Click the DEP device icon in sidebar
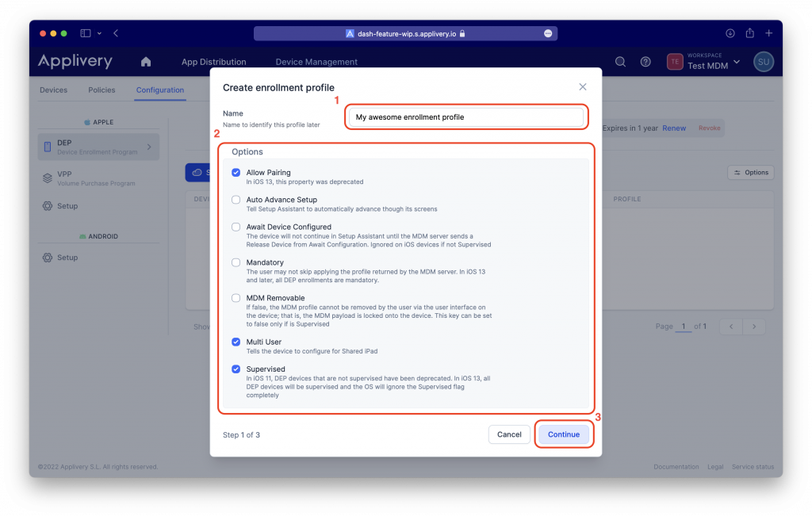The image size is (812, 516). (x=48, y=147)
